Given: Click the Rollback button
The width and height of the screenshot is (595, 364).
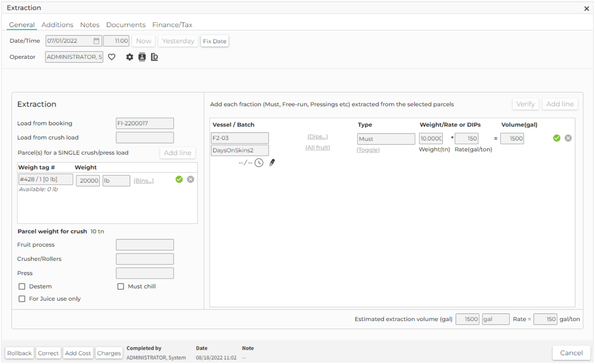Looking at the screenshot, I should [19, 353].
